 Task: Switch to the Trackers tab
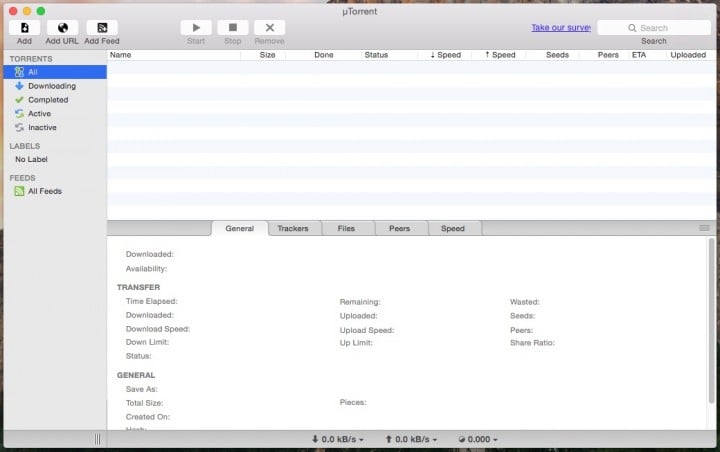[x=293, y=228]
